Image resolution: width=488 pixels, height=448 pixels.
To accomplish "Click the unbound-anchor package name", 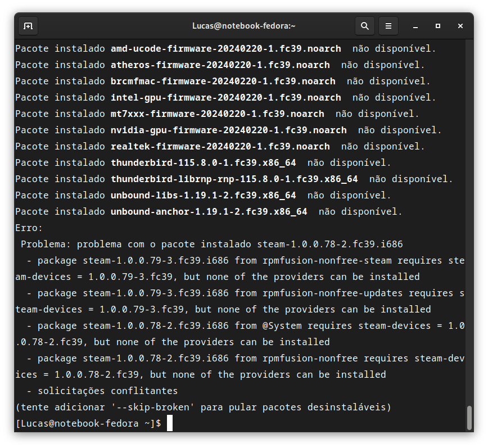I will (x=209, y=211).
